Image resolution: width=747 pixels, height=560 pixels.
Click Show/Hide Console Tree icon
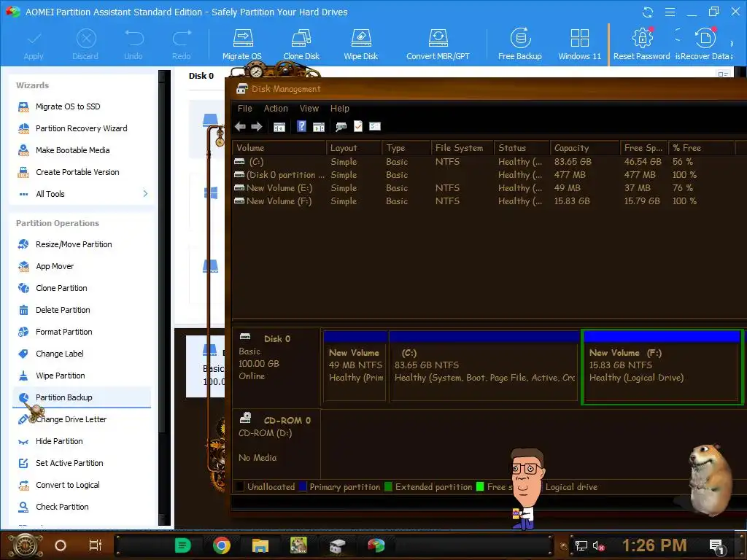pyautogui.click(x=279, y=127)
